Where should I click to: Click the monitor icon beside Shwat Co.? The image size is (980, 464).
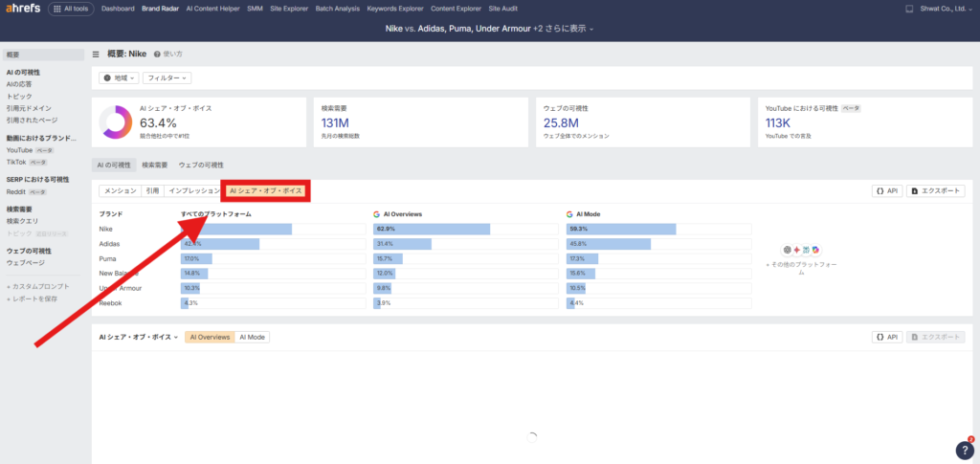click(x=909, y=9)
